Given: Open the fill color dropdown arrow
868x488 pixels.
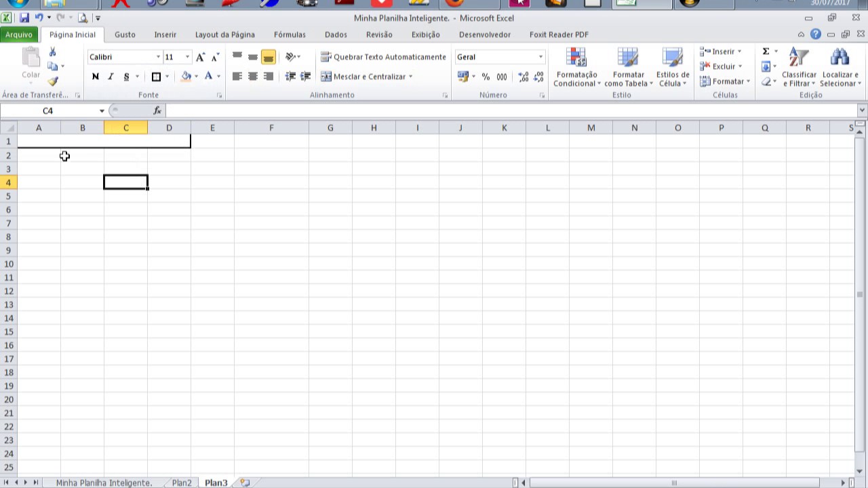Looking at the screenshot, I should point(197,77).
